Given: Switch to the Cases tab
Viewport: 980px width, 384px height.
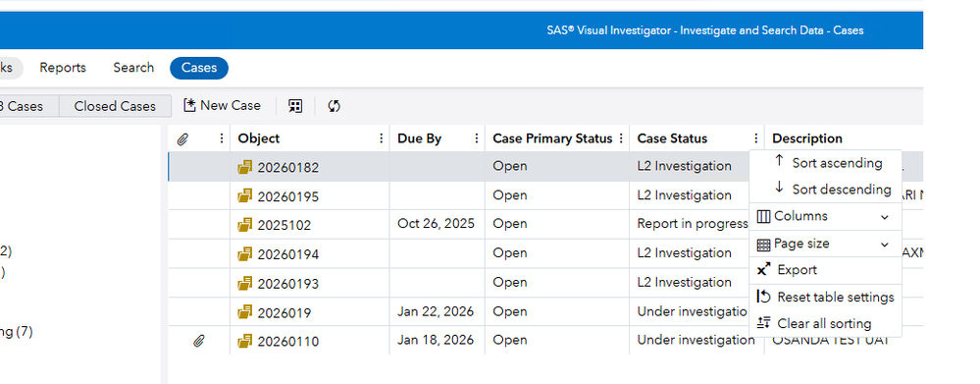Looking at the screenshot, I should pyautogui.click(x=199, y=68).
